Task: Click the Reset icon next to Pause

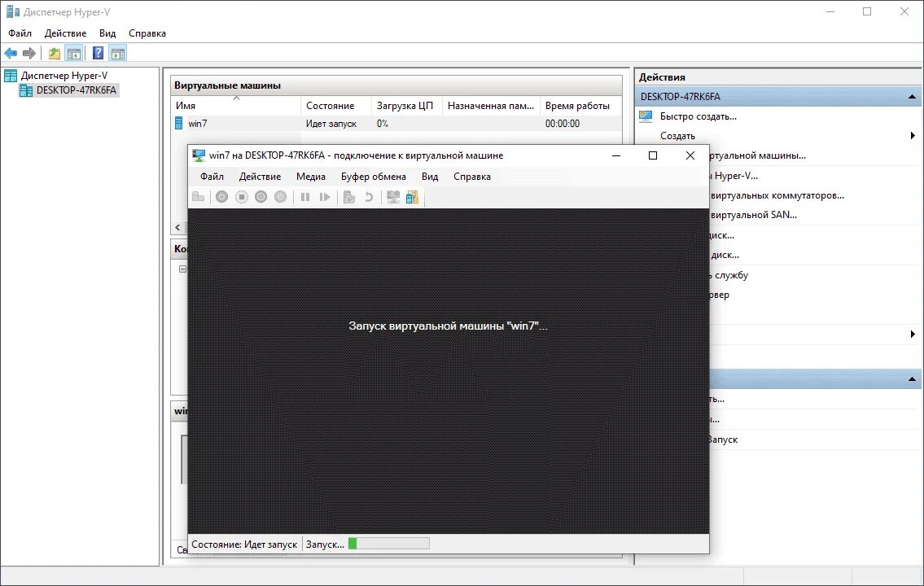Action: pos(325,197)
